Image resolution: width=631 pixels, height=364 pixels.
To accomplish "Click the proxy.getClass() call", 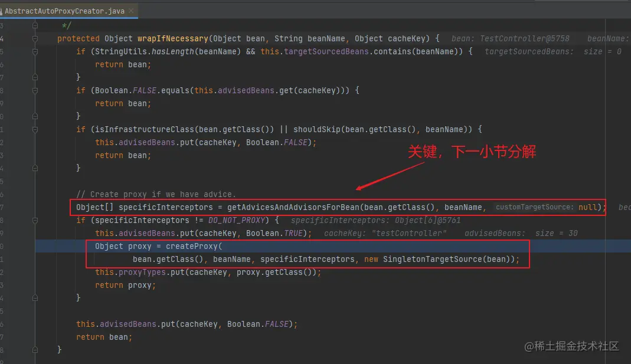I will coord(274,273).
